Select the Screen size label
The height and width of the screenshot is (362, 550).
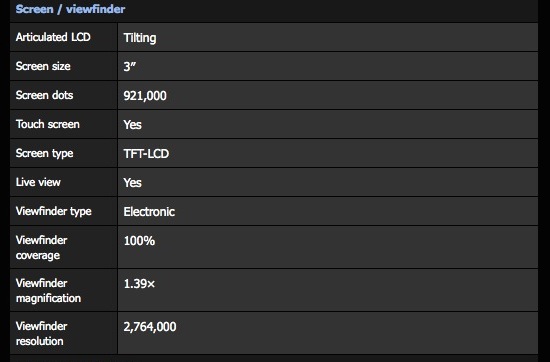tap(43, 66)
